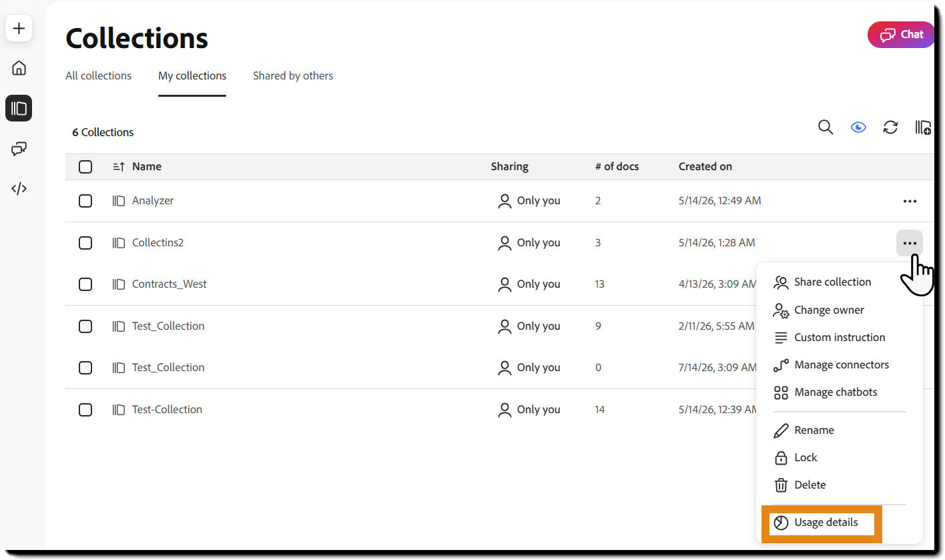This screenshot has width=945, height=560.
Task: Click the add collection icon at top right
Action: coord(923,127)
